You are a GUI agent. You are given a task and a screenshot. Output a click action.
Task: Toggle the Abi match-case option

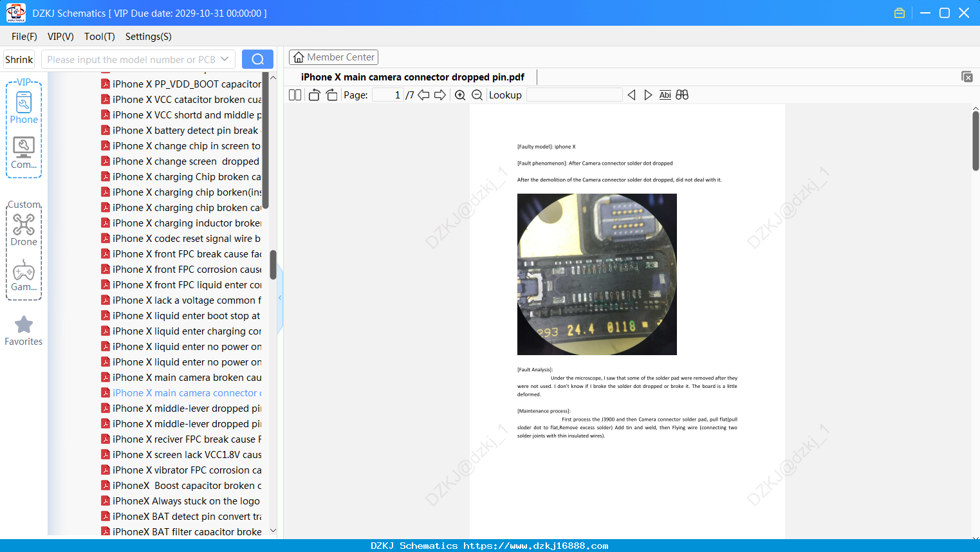pyautogui.click(x=665, y=95)
